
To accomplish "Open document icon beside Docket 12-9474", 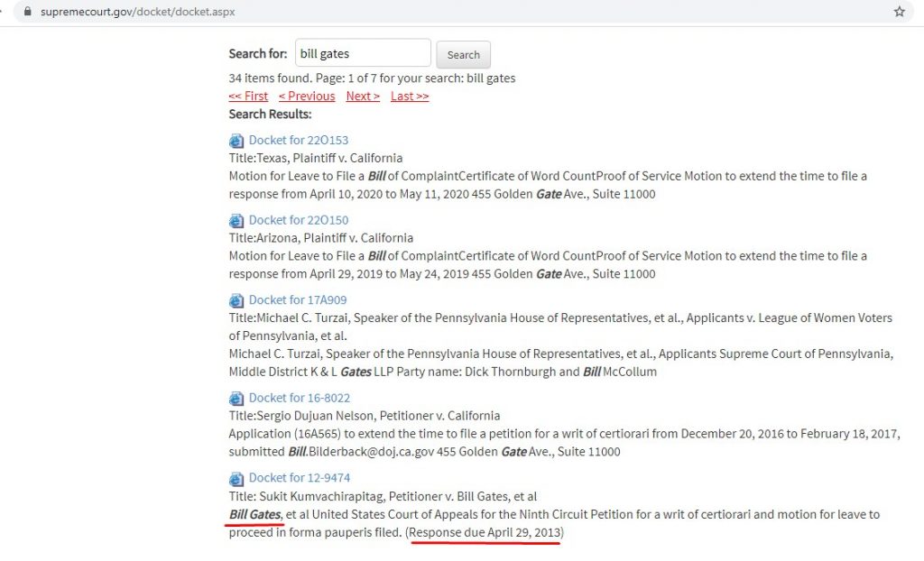I will tap(236, 478).
